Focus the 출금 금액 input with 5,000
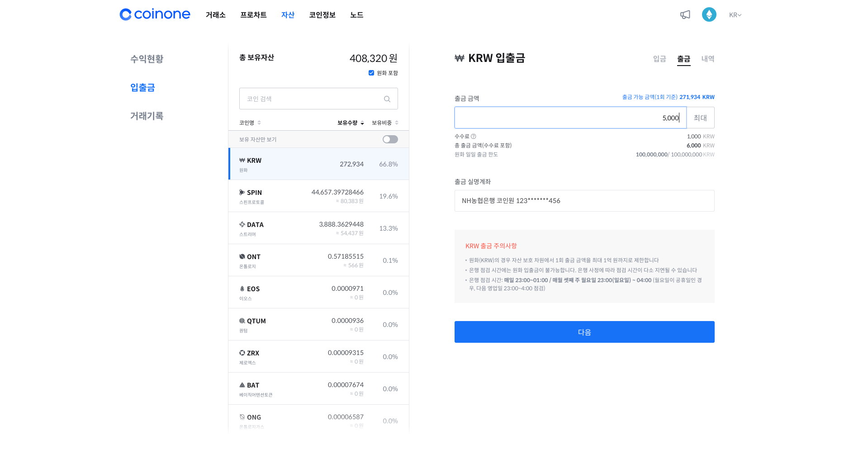The height and width of the screenshot is (454, 868). coord(570,118)
